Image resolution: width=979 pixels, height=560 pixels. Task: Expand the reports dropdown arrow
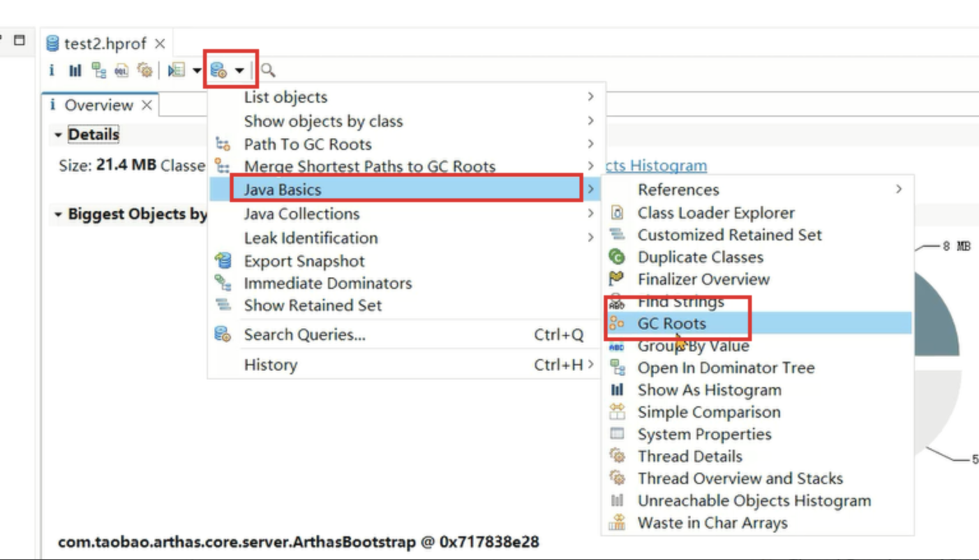[197, 70]
